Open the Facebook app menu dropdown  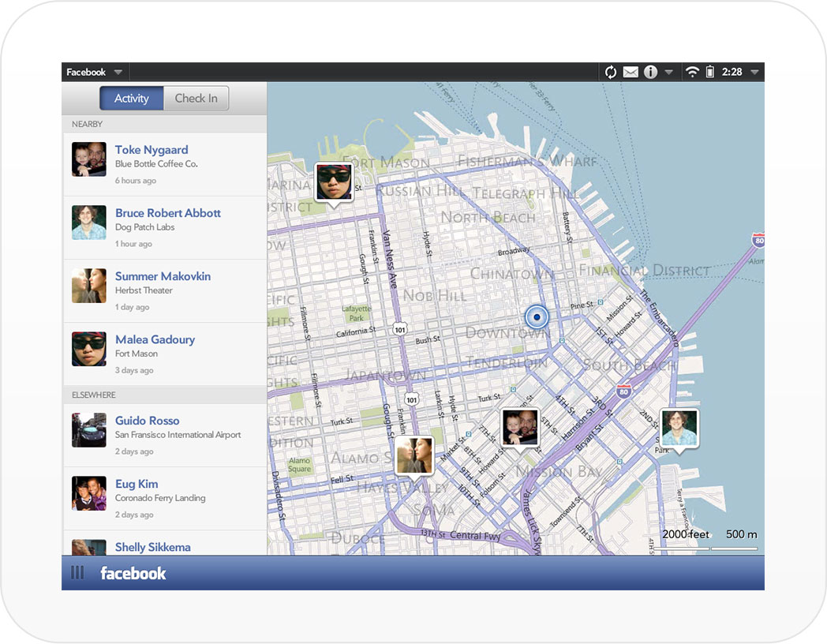(94, 72)
